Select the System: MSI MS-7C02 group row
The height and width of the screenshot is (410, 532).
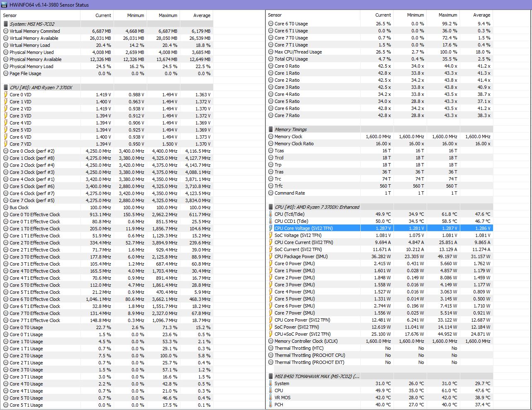[107, 24]
